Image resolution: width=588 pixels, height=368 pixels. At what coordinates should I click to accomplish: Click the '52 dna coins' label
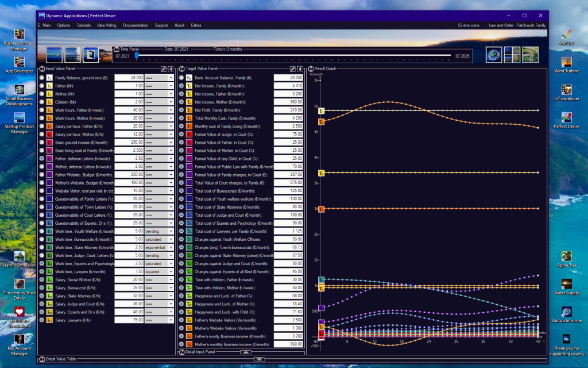click(468, 25)
